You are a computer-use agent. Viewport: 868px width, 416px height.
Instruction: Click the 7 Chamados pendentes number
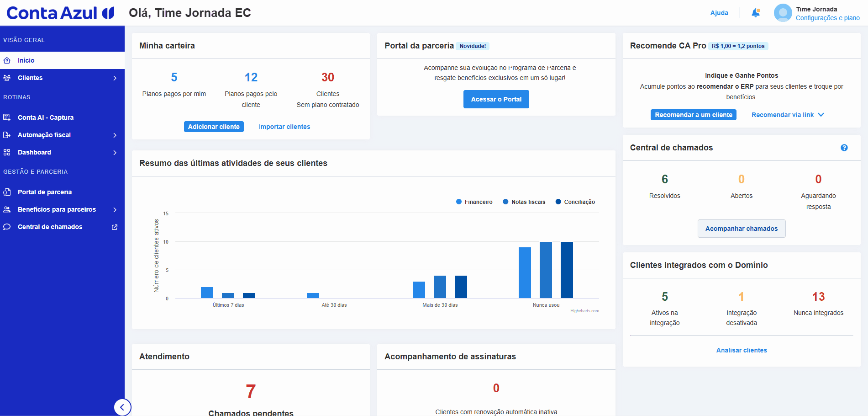[x=251, y=392]
